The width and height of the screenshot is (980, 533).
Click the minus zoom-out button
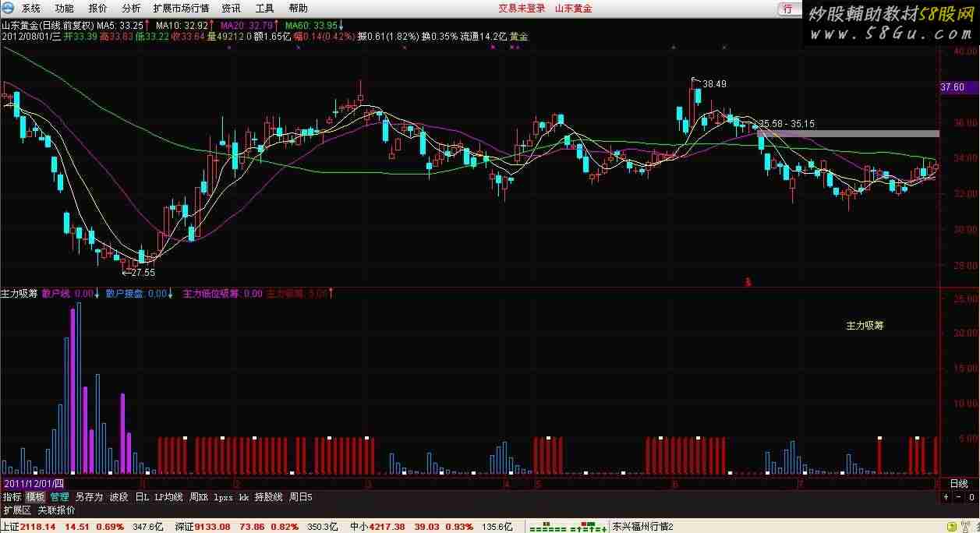tap(959, 497)
